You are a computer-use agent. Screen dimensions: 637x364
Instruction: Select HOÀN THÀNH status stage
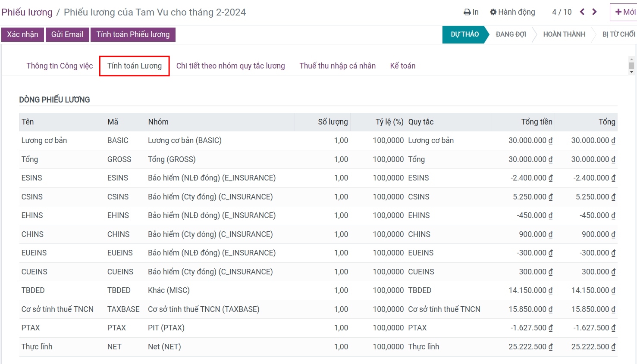[x=564, y=34]
